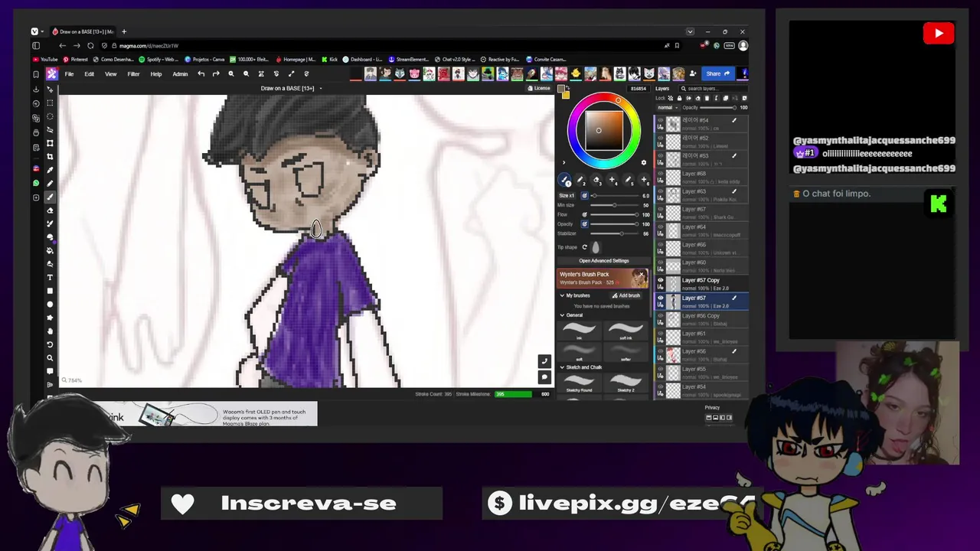Show Layer #63
This screenshot has height=551, width=980.
(x=661, y=191)
